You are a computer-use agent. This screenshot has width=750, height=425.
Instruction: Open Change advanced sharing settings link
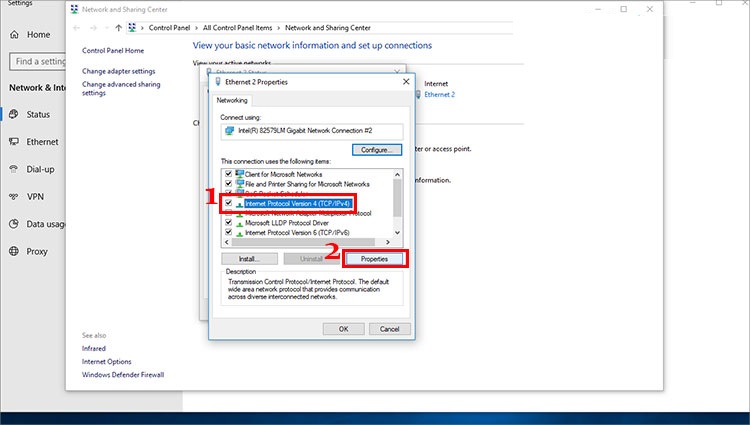point(121,88)
